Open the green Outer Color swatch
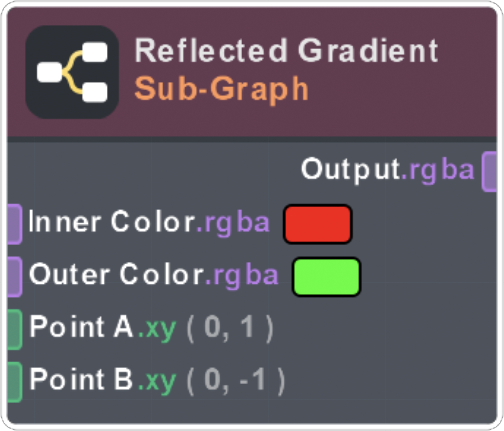This screenshot has height=431, width=504. [326, 276]
